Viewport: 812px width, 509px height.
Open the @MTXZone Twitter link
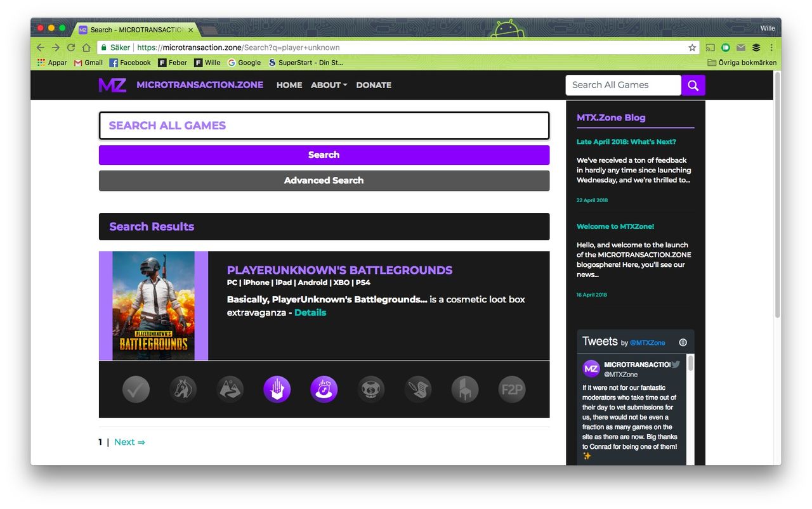pyautogui.click(x=648, y=343)
